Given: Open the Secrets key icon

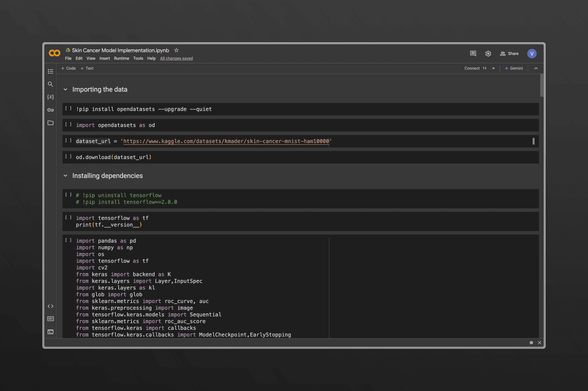Looking at the screenshot, I should point(51,110).
